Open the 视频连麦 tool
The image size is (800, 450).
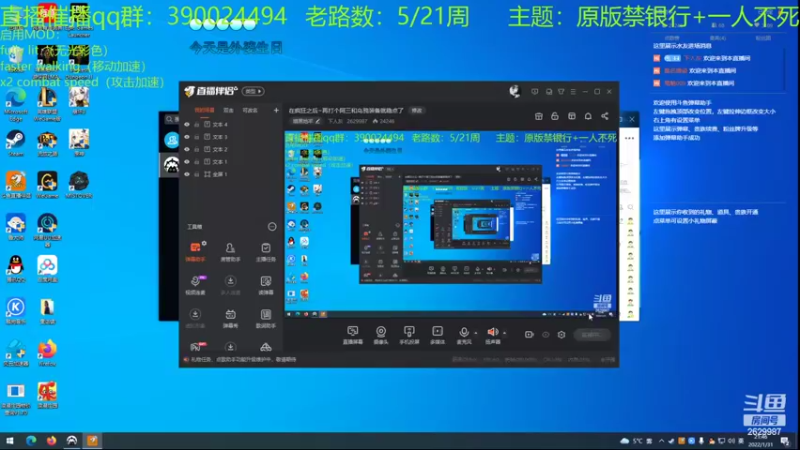tap(195, 285)
